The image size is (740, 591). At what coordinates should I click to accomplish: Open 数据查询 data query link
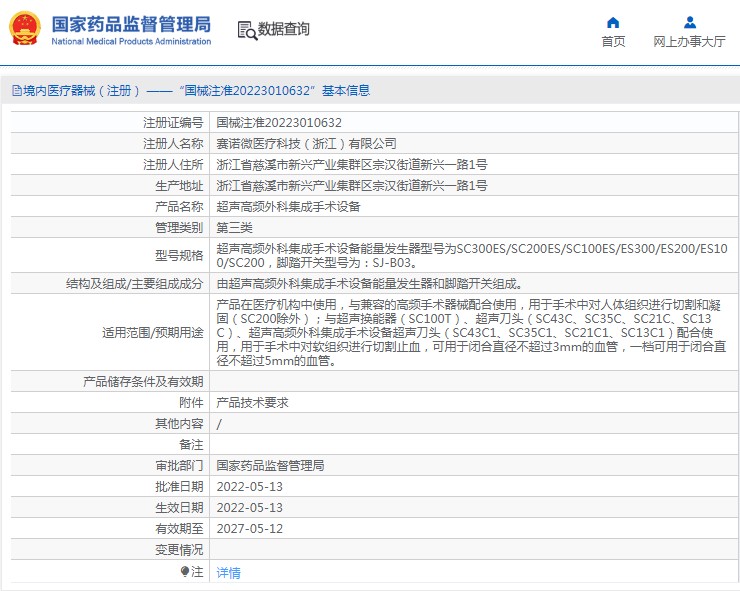point(283,29)
